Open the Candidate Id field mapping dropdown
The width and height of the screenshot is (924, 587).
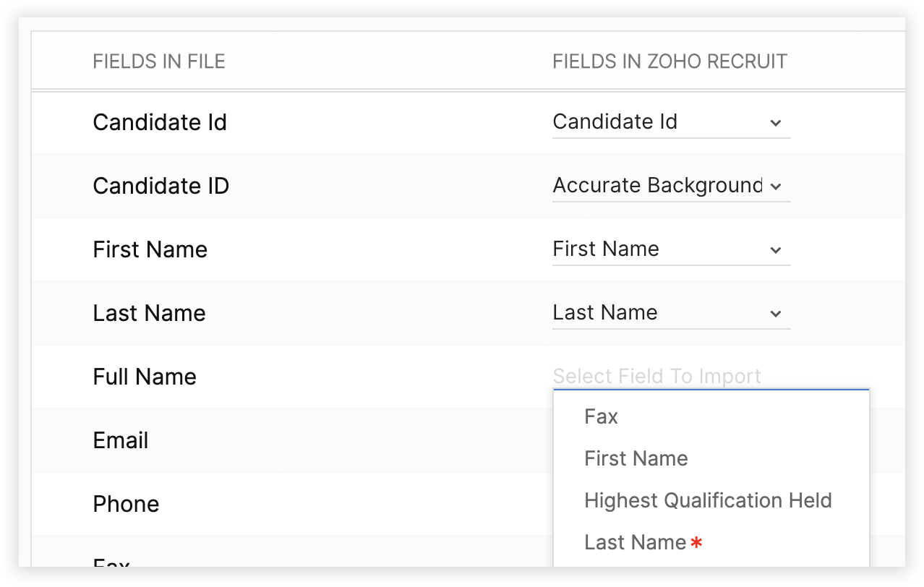[x=656, y=122]
